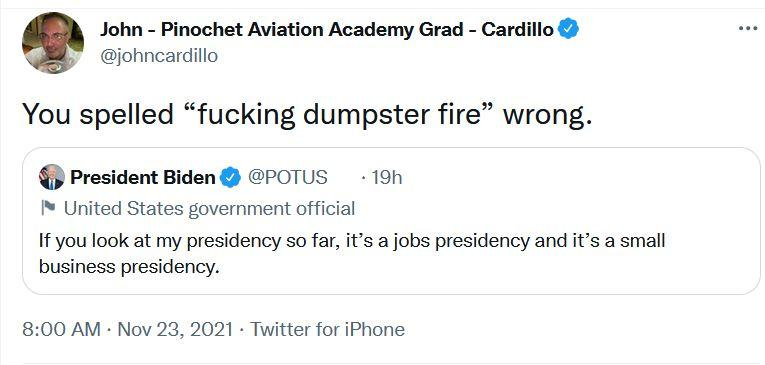Screen dimensions: 765x365
Task: Click the 8:00 AM timestamp
Action: point(61,329)
